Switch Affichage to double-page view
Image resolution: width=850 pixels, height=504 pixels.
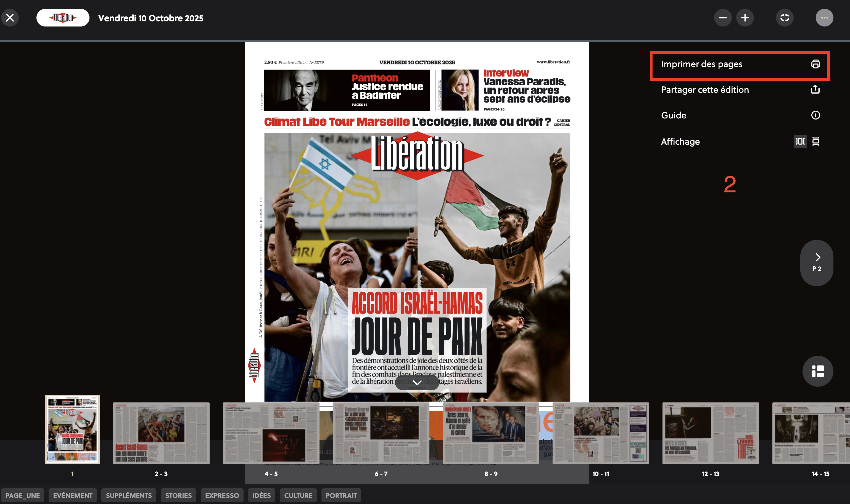[800, 141]
